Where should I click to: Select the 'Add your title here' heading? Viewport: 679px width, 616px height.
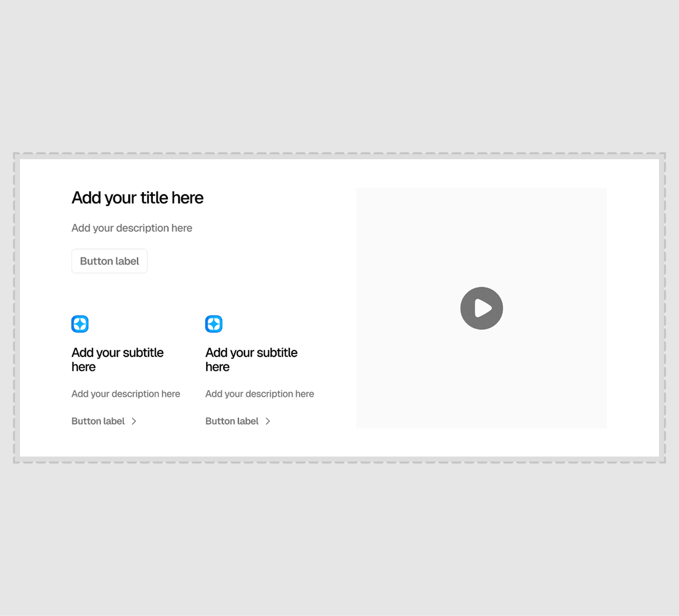coord(137,198)
